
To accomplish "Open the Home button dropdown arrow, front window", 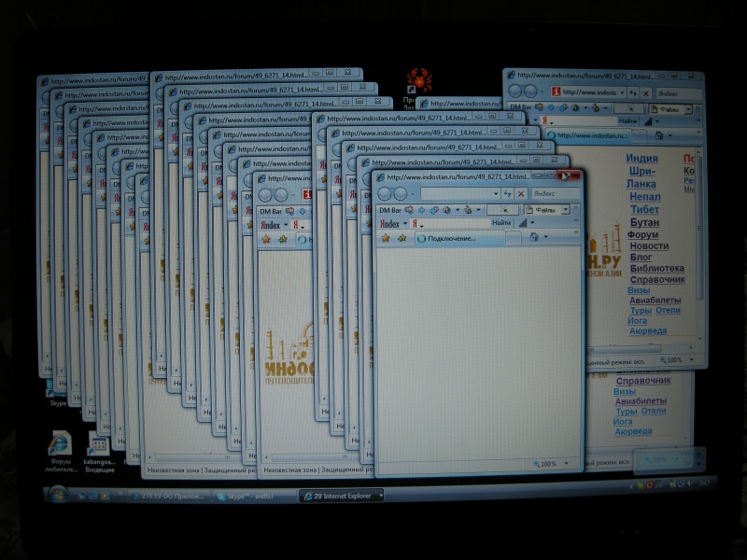I will click(x=546, y=237).
